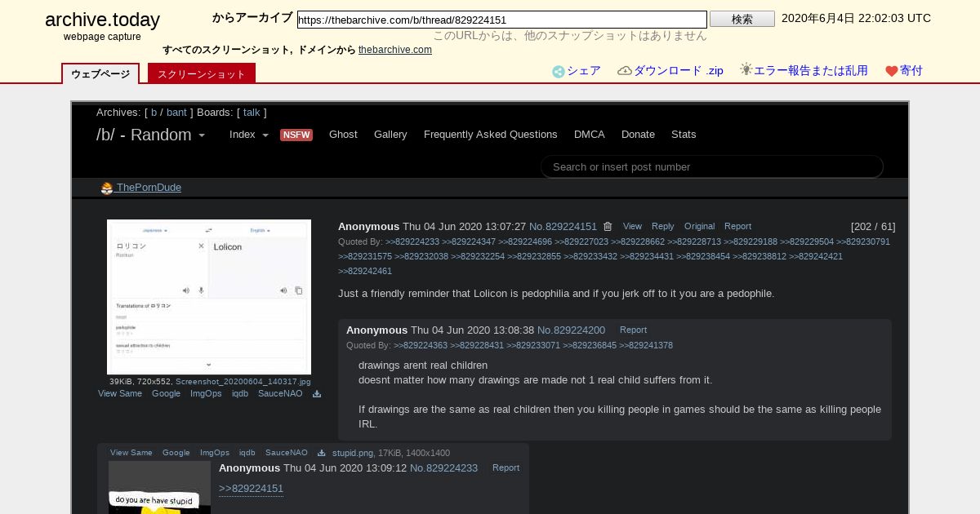This screenshot has width=980, height=514.
Task: Click ThePornDude avatar icon
Action: click(x=107, y=188)
